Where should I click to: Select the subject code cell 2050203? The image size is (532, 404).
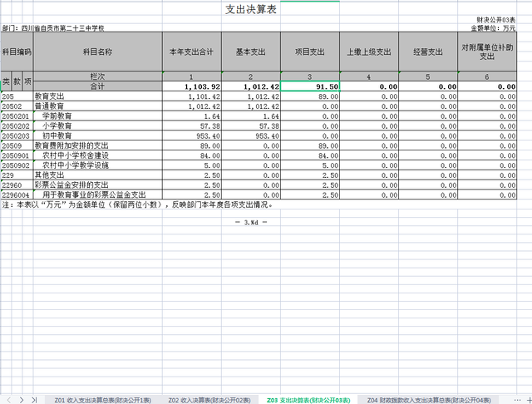(16, 135)
